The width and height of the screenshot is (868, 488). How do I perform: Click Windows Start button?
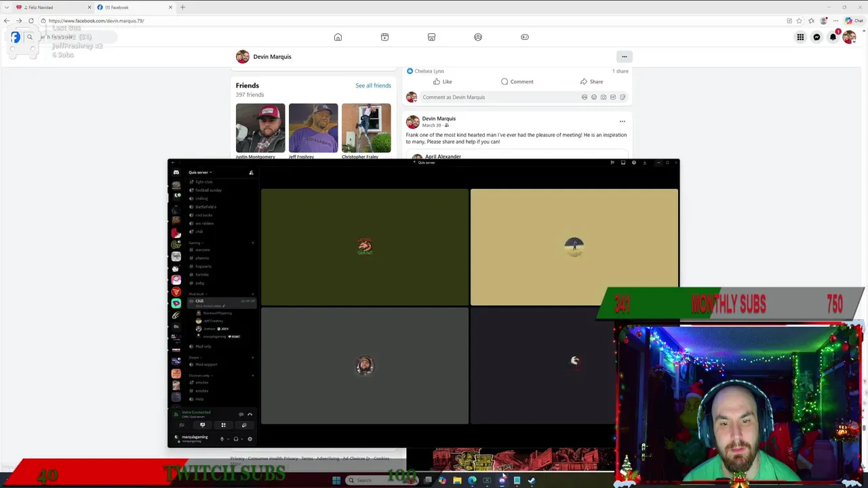(x=336, y=480)
